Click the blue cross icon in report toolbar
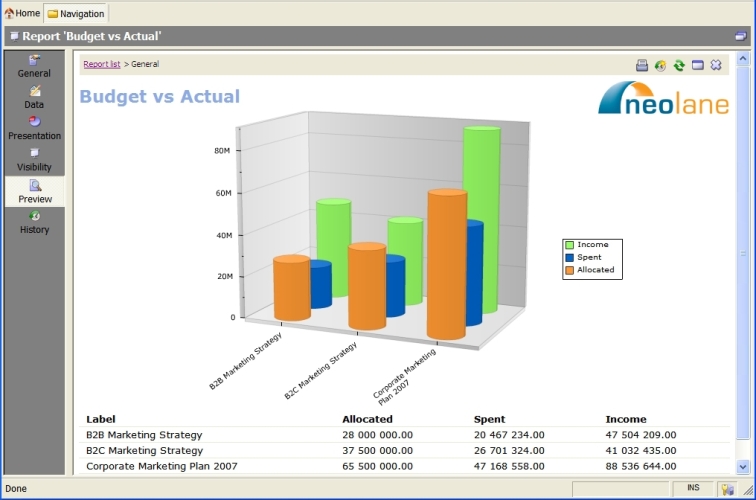 click(x=716, y=65)
